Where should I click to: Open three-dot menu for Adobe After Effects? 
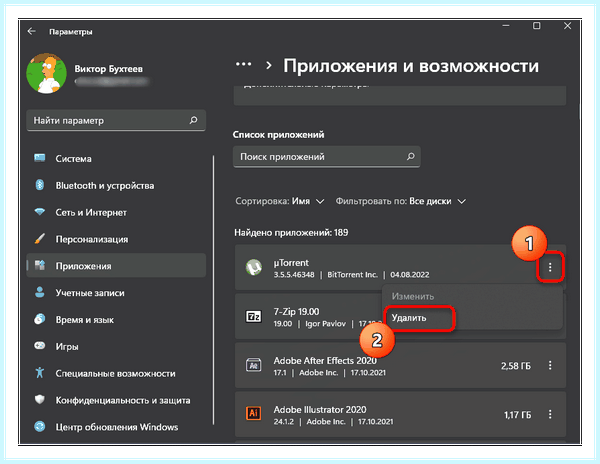[550, 365]
